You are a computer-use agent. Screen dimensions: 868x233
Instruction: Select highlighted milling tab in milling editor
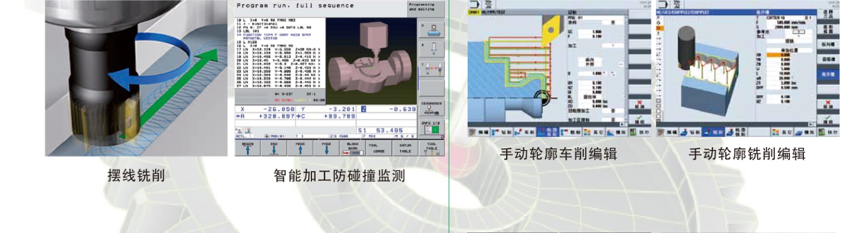click(714, 132)
